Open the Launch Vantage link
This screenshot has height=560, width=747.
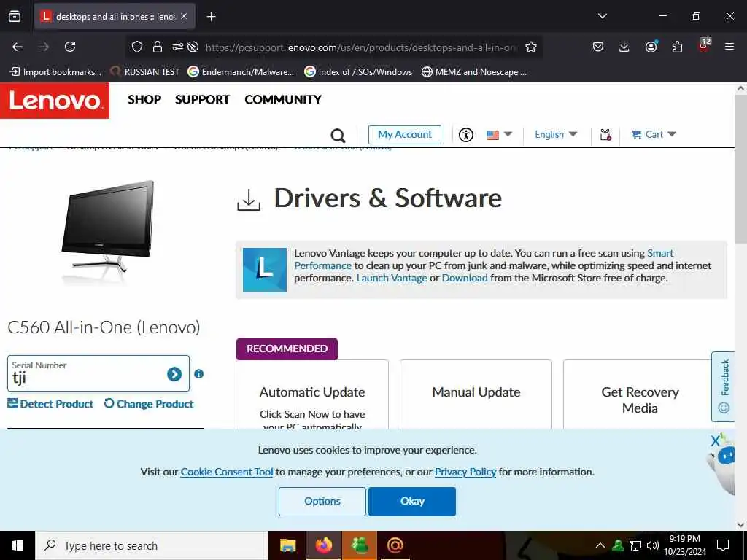click(x=392, y=278)
